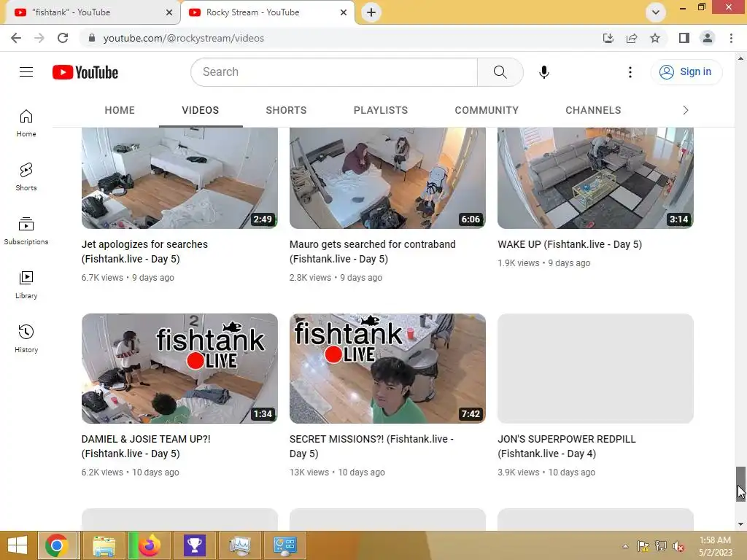Open Jet apologizes for searches thumbnail
Image resolution: width=747 pixels, height=560 pixels.
click(179, 178)
